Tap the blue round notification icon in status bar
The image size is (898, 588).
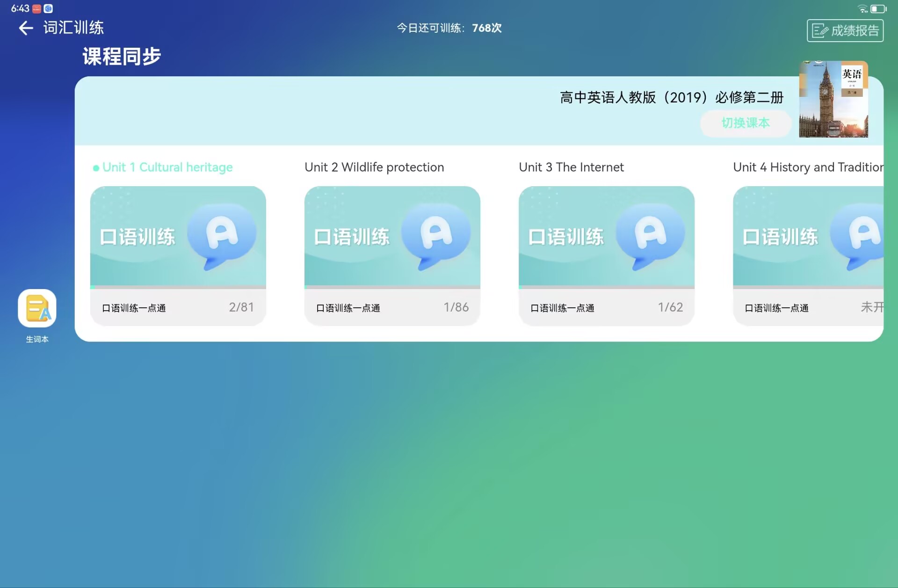pyautogui.click(x=48, y=8)
